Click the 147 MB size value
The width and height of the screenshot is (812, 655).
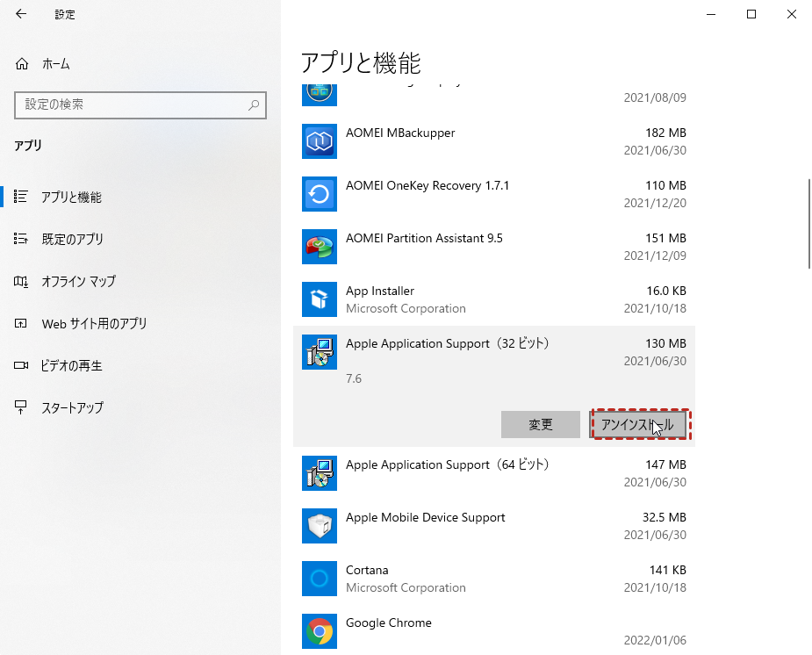[x=665, y=464]
